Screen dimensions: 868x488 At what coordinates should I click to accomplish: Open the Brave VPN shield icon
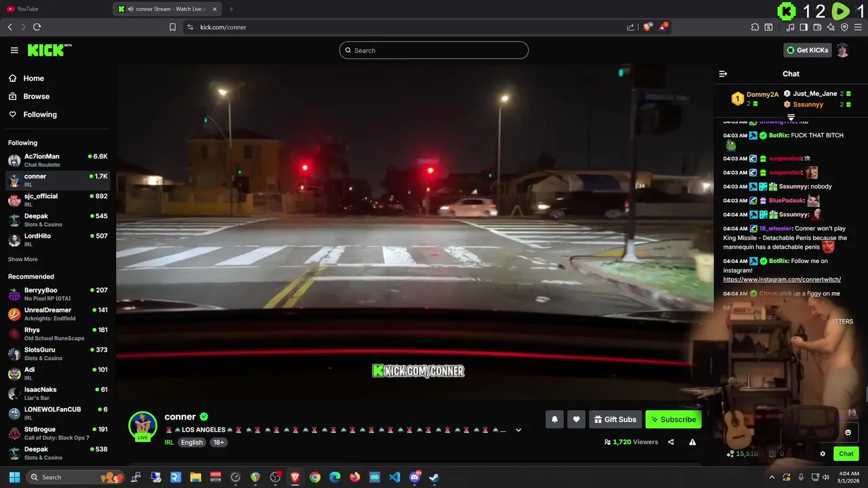pos(844,27)
